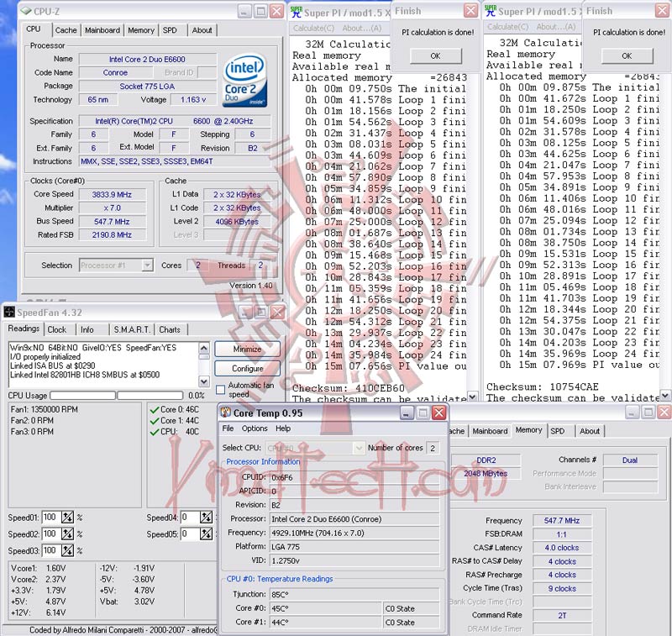Click the Command Rate 2T value
This screenshot has width=672, height=636.
562,616
